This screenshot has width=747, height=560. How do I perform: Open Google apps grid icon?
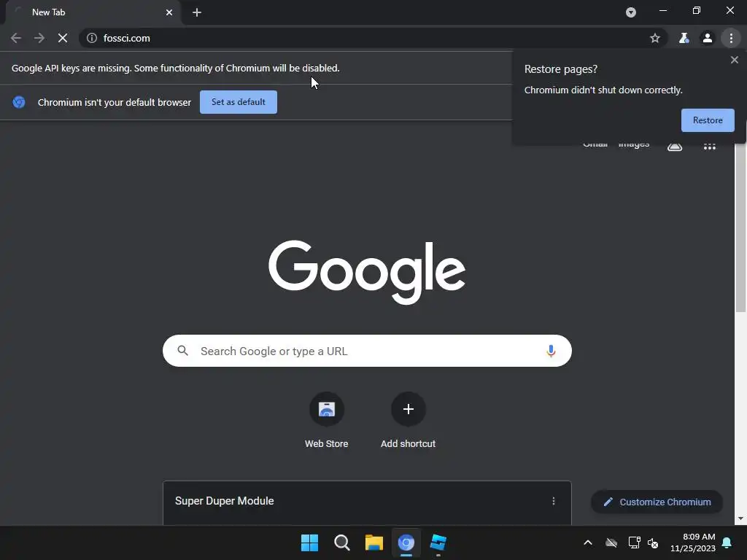point(709,146)
